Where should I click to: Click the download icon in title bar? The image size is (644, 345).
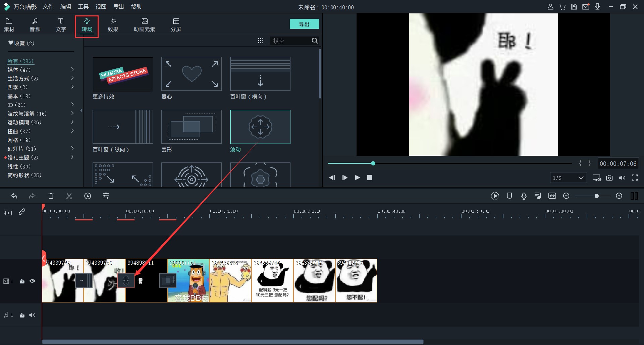(x=597, y=7)
